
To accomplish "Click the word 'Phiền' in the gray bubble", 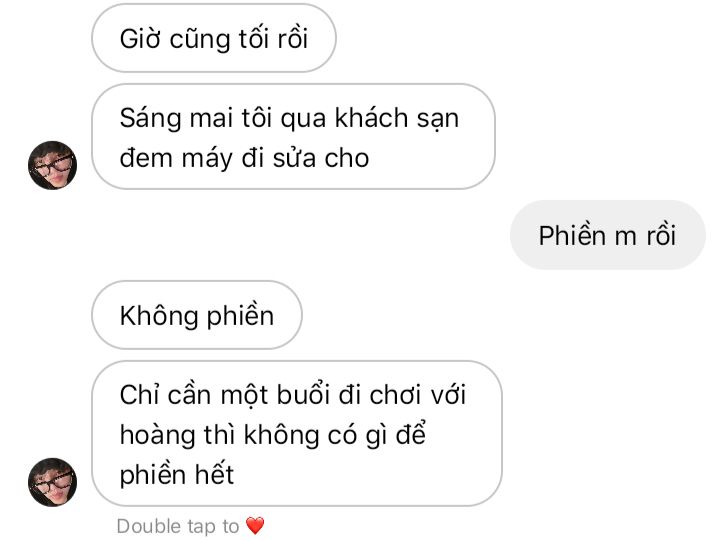I will click(x=572, y=236).
